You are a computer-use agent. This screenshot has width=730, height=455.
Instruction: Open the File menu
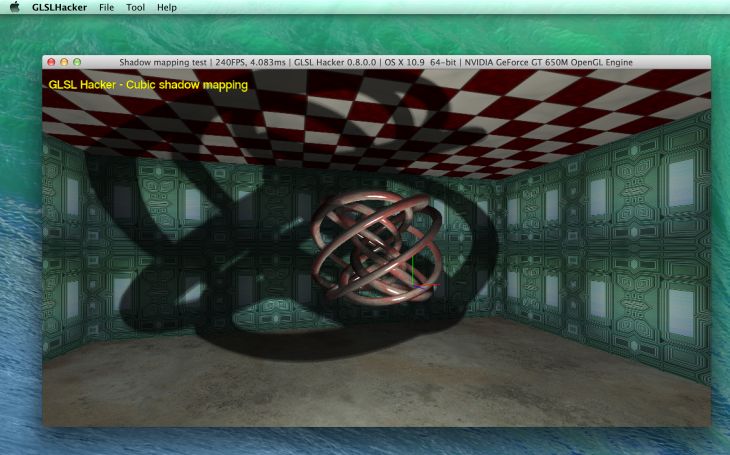pos(106,7)
